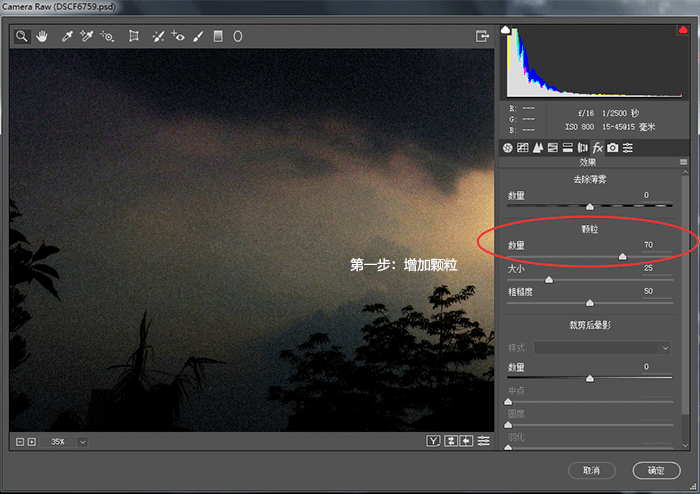Click the 粗糙度 slider handle
700x494 pixels.
tap(590, 303)
